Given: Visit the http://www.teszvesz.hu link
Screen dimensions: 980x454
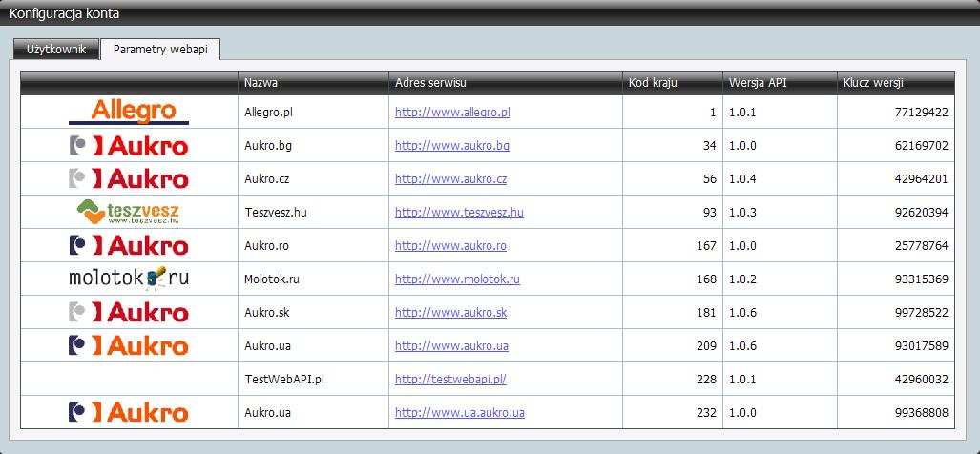Looking at the screenshot, I should (459, 213).
